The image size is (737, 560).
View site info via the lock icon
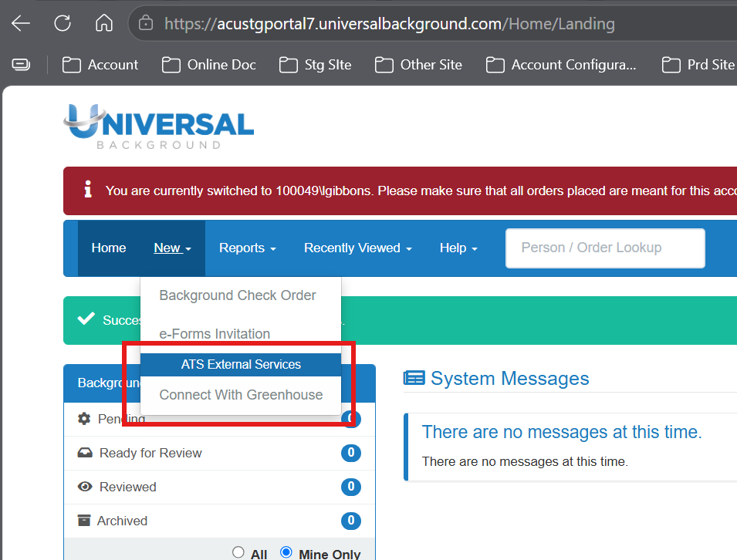tap(146, 23)
